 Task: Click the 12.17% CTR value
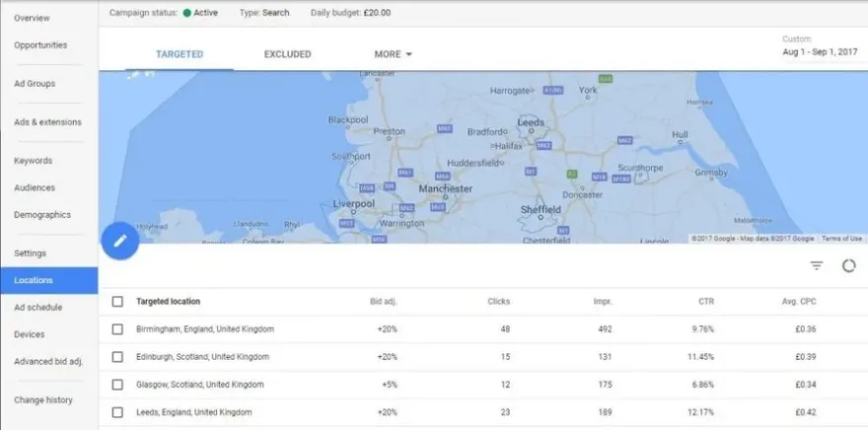pyautogui.click(x=701, y=412)
